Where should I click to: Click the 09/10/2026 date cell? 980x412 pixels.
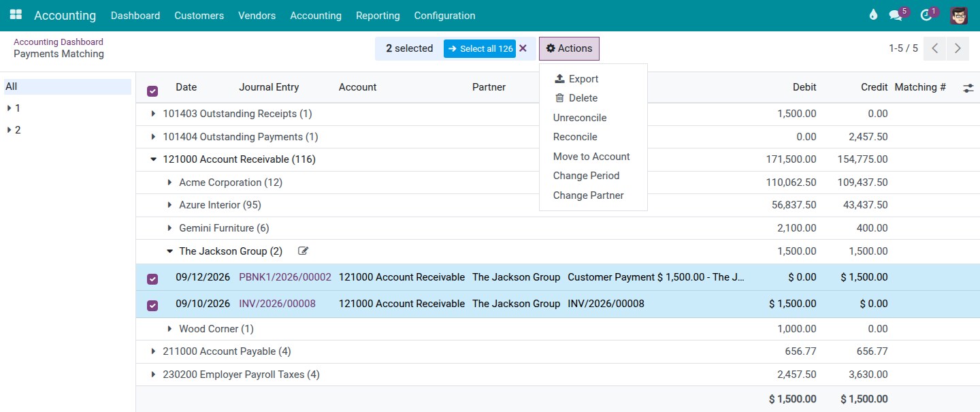tap(203, 304)
